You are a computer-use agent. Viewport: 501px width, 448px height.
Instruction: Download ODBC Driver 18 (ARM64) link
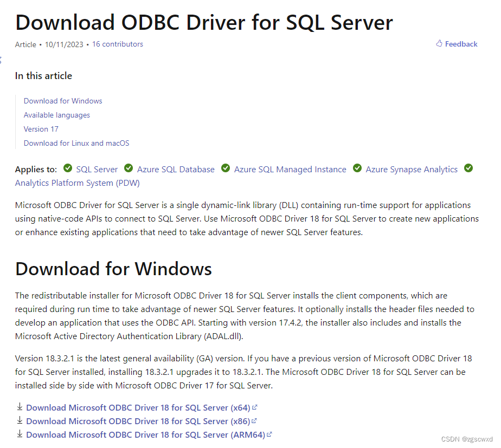tap(146, 435)
